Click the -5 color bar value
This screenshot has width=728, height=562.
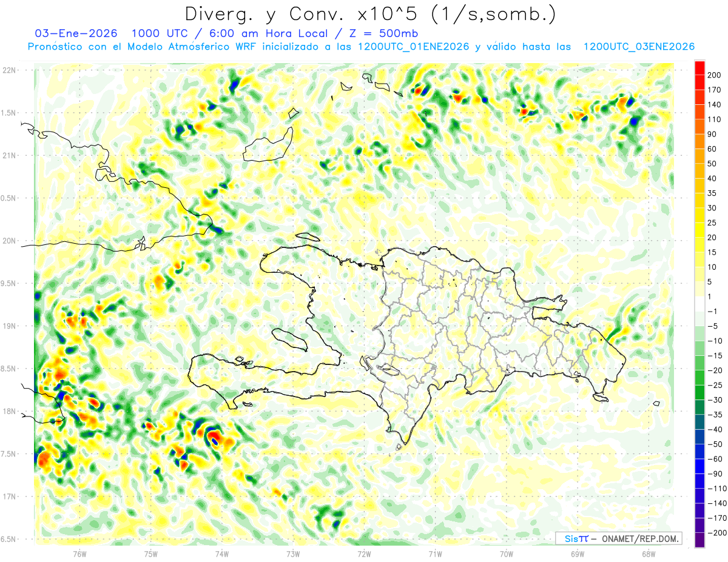(x=713, y=326)
